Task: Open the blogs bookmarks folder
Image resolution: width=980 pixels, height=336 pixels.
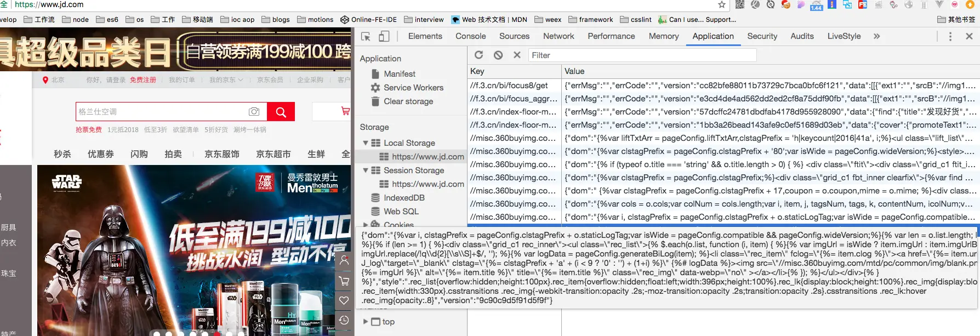Action: pos(276,20)
